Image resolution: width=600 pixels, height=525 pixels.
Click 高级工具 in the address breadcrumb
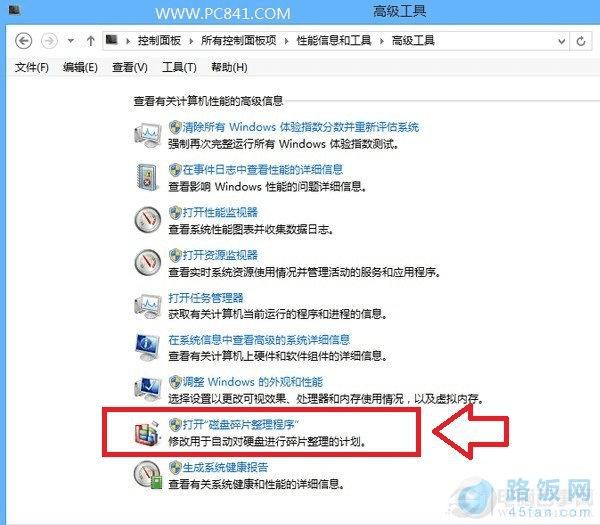pyautogui.click(x=413, y=41)
